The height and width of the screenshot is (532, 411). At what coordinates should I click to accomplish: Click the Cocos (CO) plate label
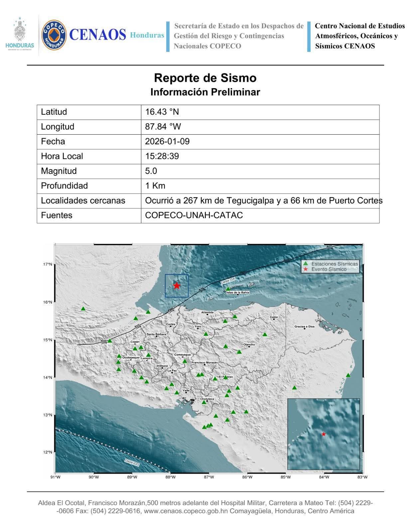[132, 462]
